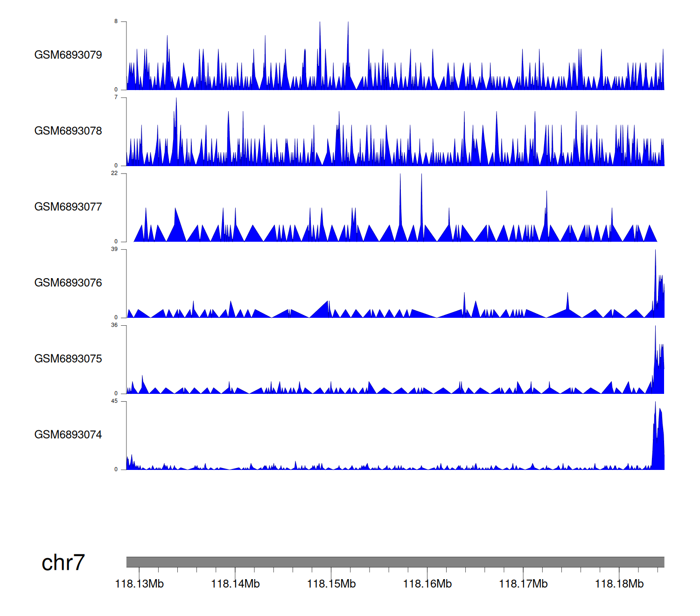This screenshot has height=616, width=700.
Task: Select the GSM6893074 track label
Action: pos(68,435)
